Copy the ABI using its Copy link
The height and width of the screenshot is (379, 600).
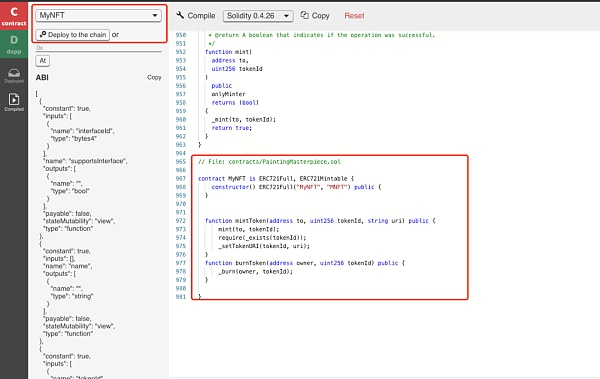pyautogui.click(x=154, y=77)
